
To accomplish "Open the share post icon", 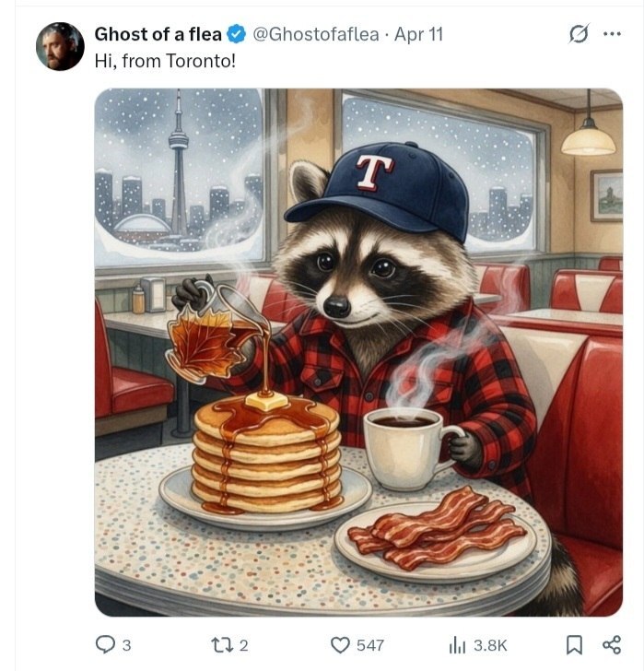I will point(610,645).
